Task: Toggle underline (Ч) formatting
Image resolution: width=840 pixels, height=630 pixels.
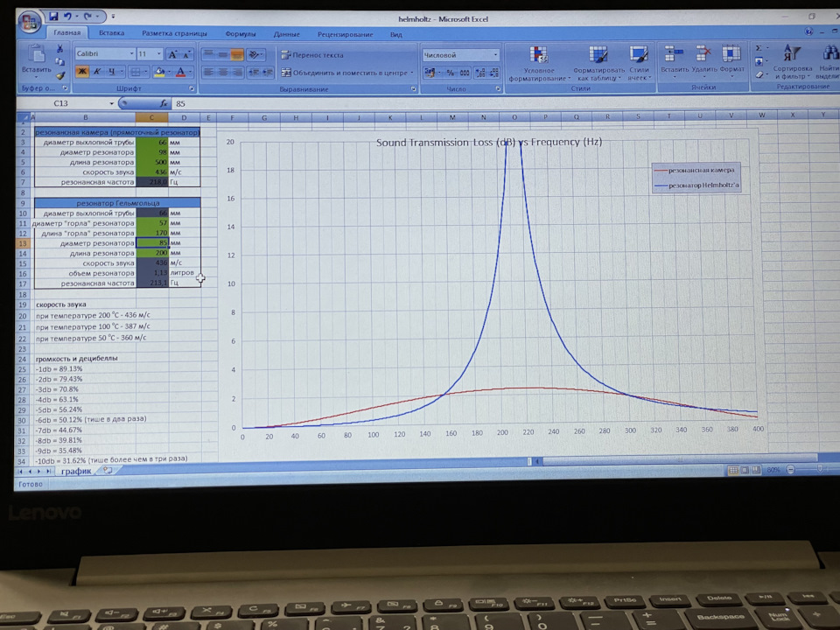Action: [111, 71]
